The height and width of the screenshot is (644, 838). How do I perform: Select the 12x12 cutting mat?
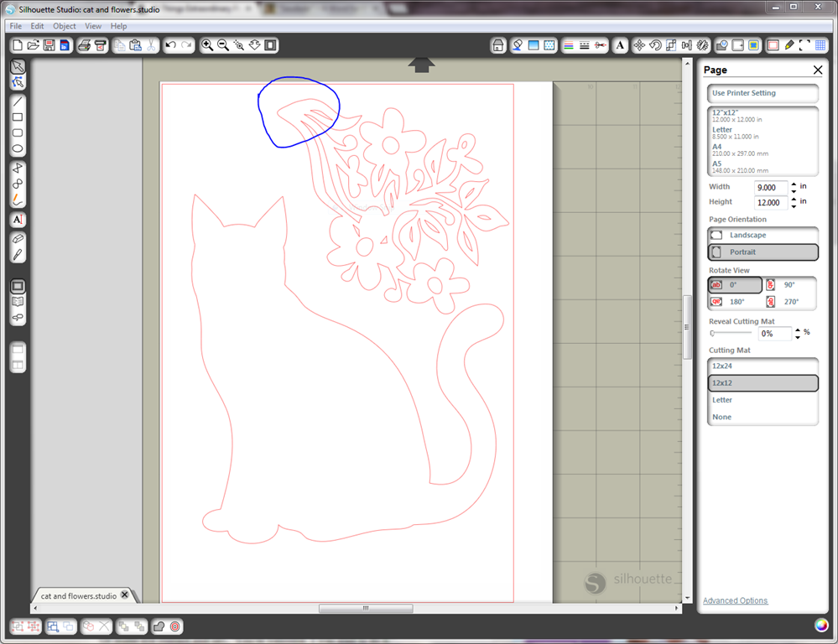[x=763, y=382]
